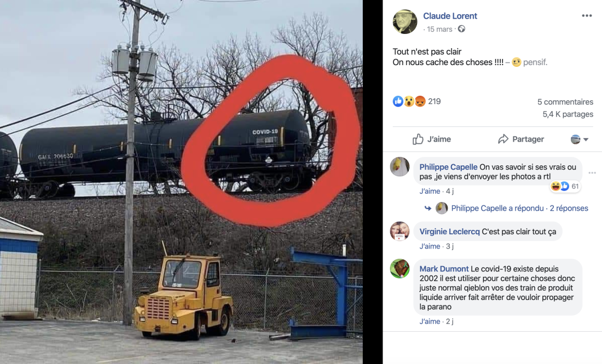
Task: View the 219 reactions list
Action: (x=416, y=101)
